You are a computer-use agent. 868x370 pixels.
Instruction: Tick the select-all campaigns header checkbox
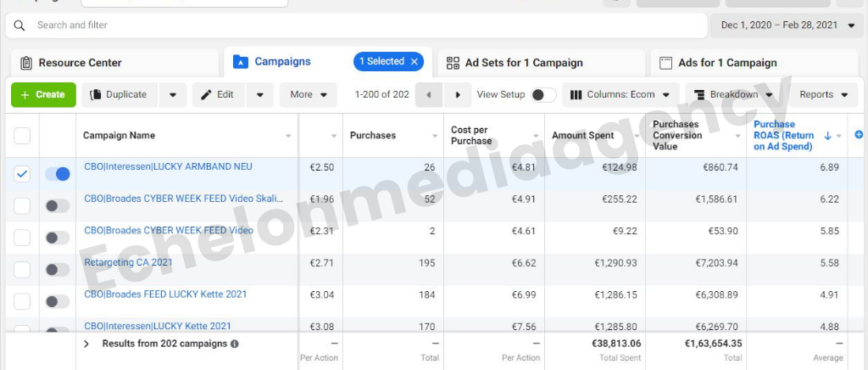(x=22, y=136)
